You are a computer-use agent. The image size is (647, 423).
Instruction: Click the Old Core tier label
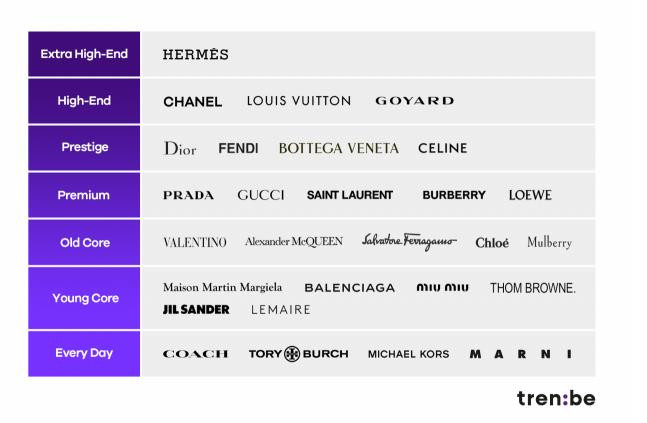[84, 242]
